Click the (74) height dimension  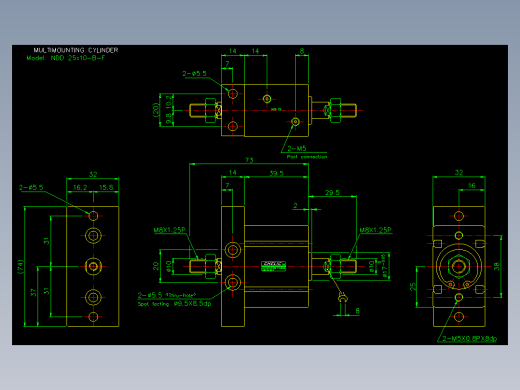[x=21, y=267]
